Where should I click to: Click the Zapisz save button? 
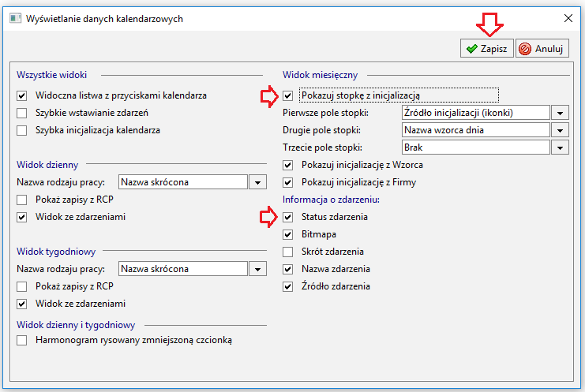pyautogui.click(x=486, y=48)
